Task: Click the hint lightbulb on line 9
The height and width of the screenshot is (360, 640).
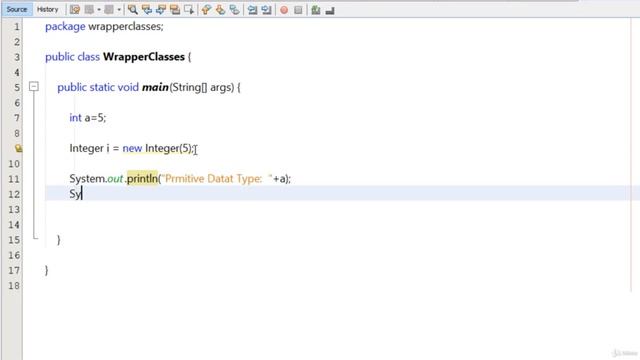Action: pyautogui.click(x=18, y=148)
